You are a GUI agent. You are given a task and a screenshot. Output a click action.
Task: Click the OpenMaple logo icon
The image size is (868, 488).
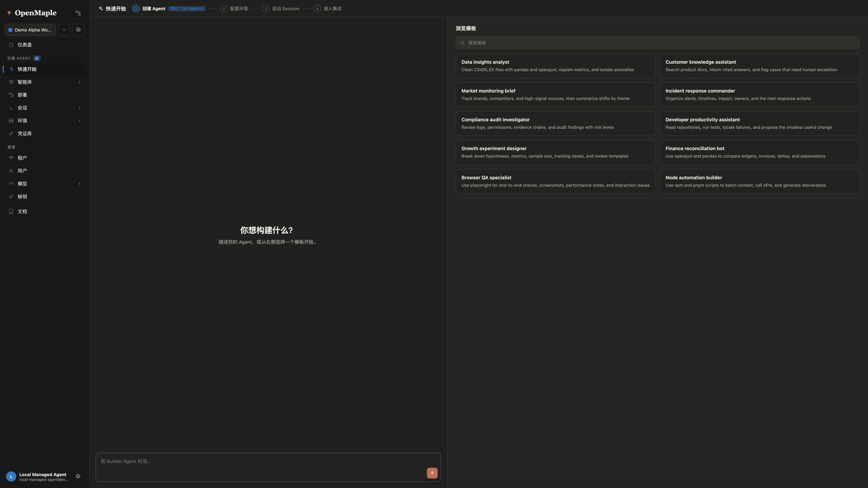pos(9,13)
